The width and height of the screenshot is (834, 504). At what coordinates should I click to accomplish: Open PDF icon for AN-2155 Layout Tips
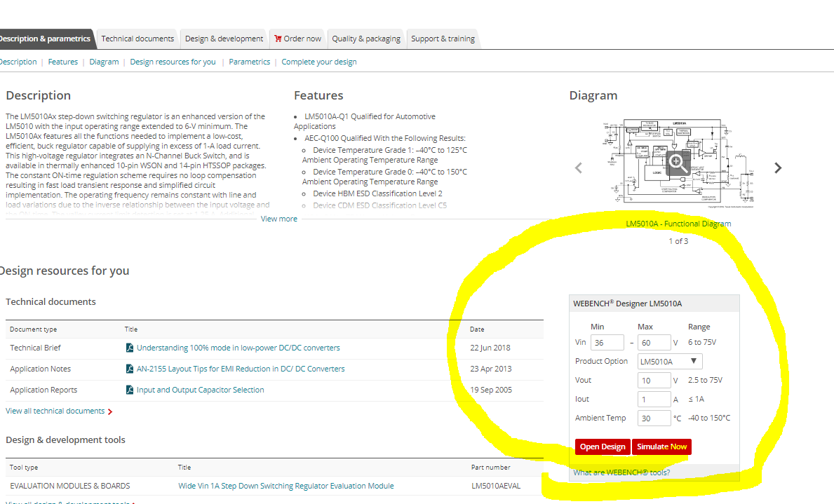pyautogui.click(x=129, y=369)
